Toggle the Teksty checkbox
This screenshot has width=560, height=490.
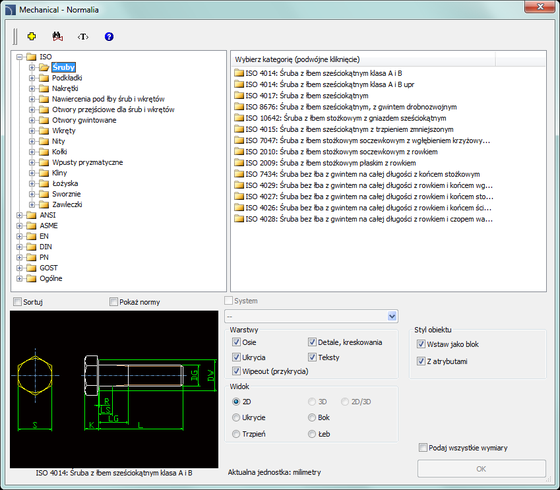312,357
